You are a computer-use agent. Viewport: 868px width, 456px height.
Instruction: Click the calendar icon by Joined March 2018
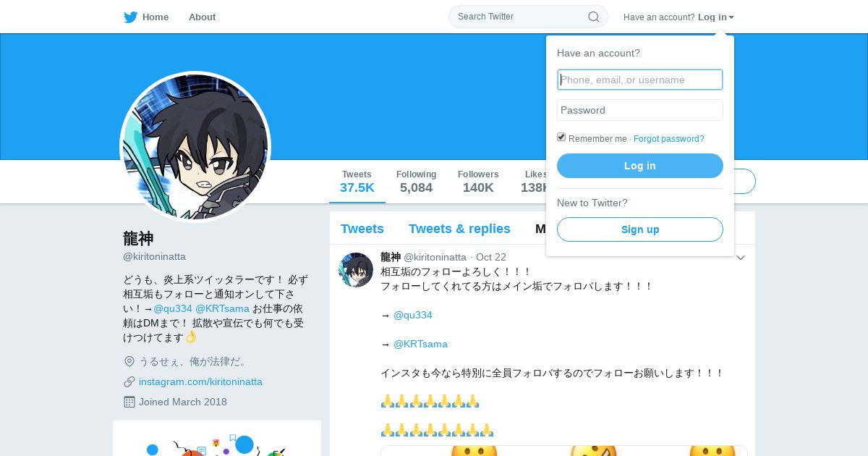tap(129, 402)
